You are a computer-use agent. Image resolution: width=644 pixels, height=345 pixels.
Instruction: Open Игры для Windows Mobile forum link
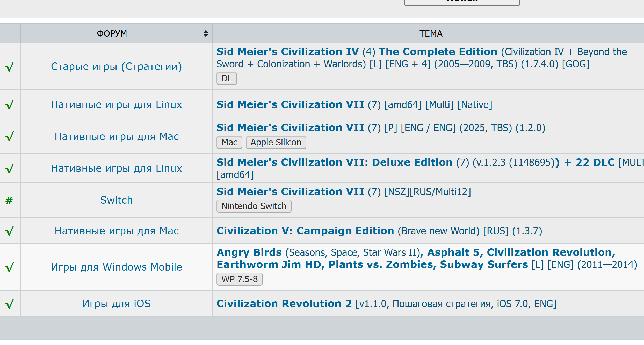pos(116,267)
